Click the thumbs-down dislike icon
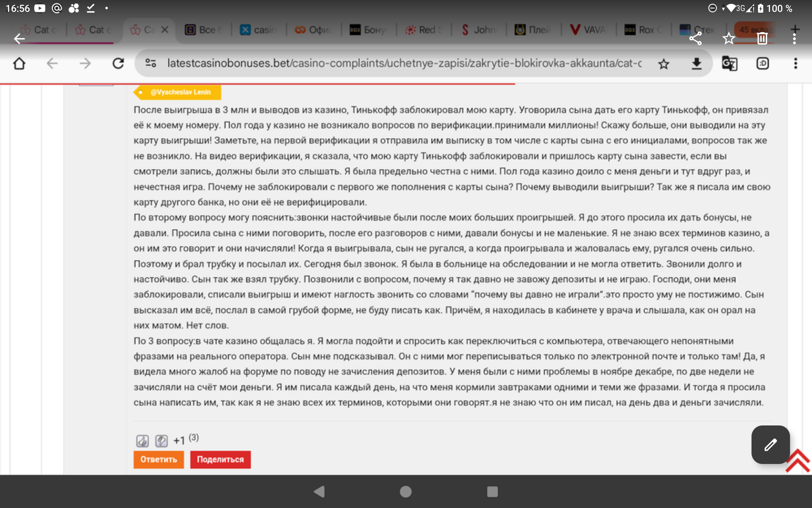 [x=161, y=441]
